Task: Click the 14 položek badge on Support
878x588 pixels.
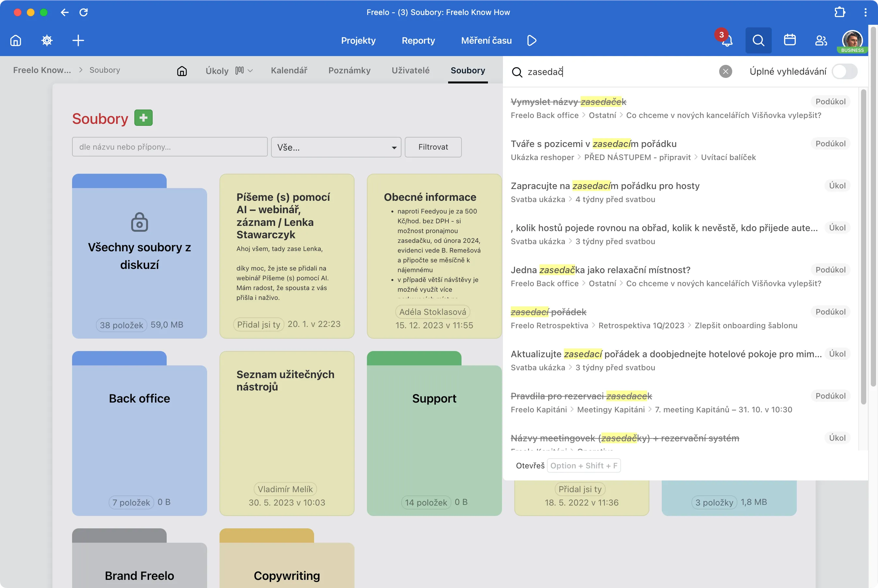Action: tap(426, 502)
